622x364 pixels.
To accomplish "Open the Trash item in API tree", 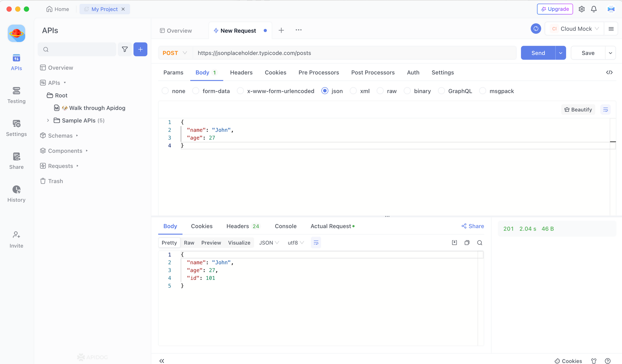I will [x=52, y=181].
